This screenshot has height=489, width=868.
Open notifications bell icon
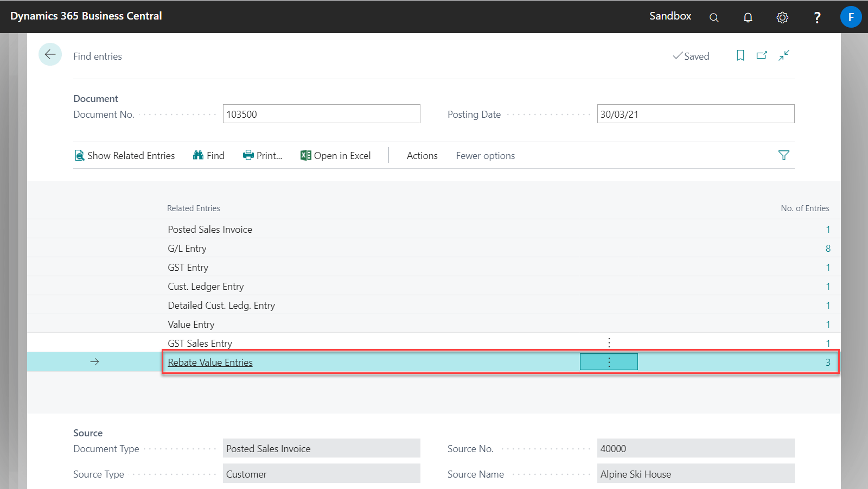(x=748, y=17)
